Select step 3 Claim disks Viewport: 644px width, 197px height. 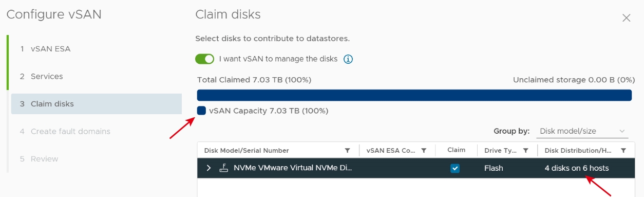coord(96,104)
